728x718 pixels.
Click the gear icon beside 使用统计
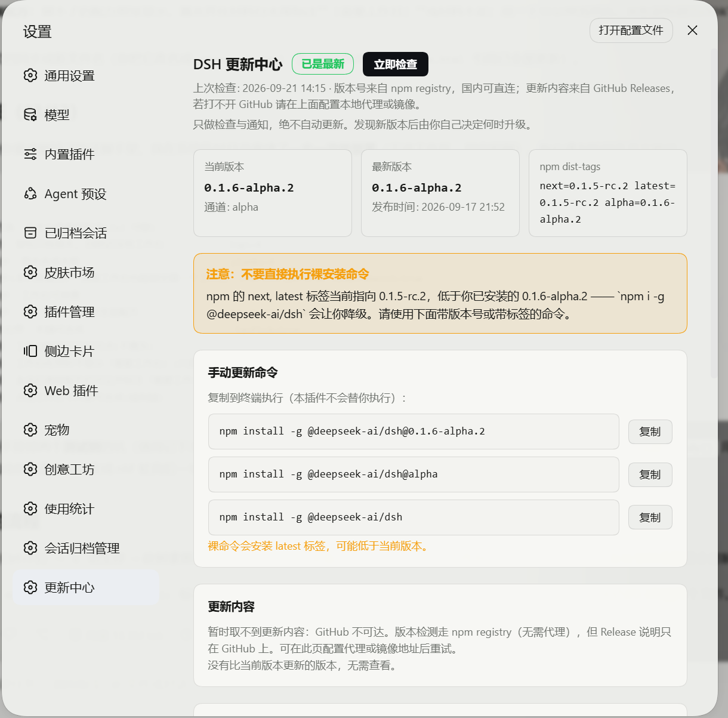(x=30, y=509)
